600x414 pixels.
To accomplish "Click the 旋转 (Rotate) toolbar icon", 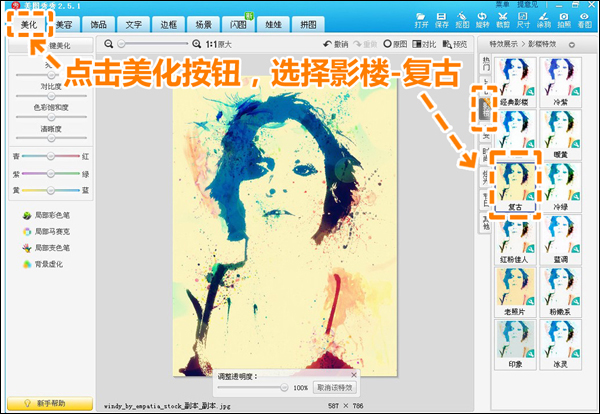I will tap(484, 20).
